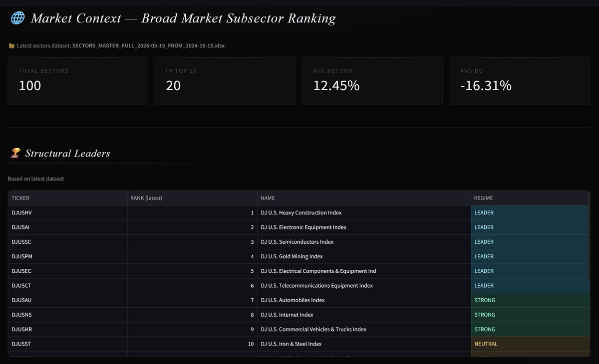This screenshot has height=364, width=599.
Task: Select DJ U.S. Iron & Steel Index name
Action: click(364, 344)
